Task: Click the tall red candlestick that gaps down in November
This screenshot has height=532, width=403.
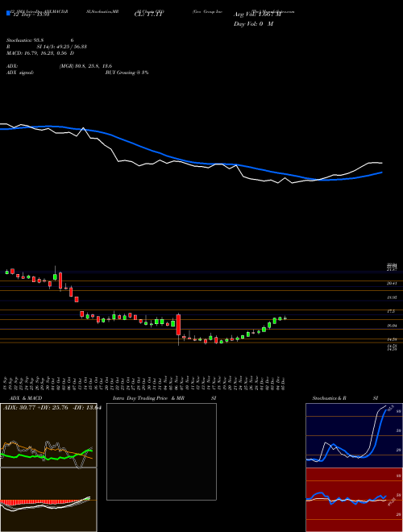Action: 178,325
